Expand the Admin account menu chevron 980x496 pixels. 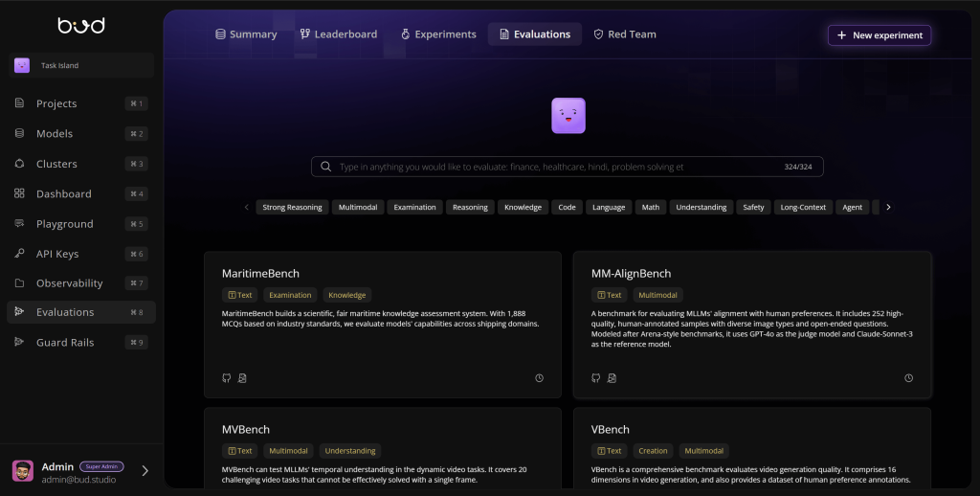145,470
